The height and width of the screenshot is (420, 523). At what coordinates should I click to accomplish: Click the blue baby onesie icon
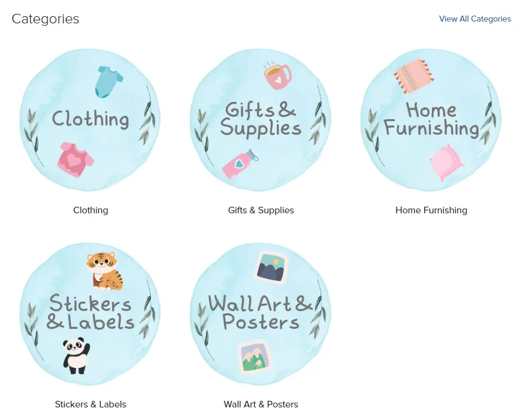(x=109, y=82)
